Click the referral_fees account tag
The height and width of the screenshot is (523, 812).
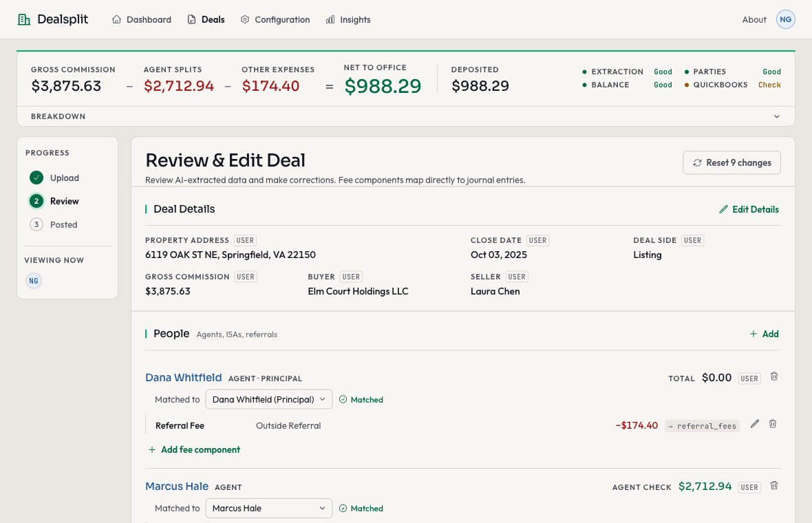[702, 426]
